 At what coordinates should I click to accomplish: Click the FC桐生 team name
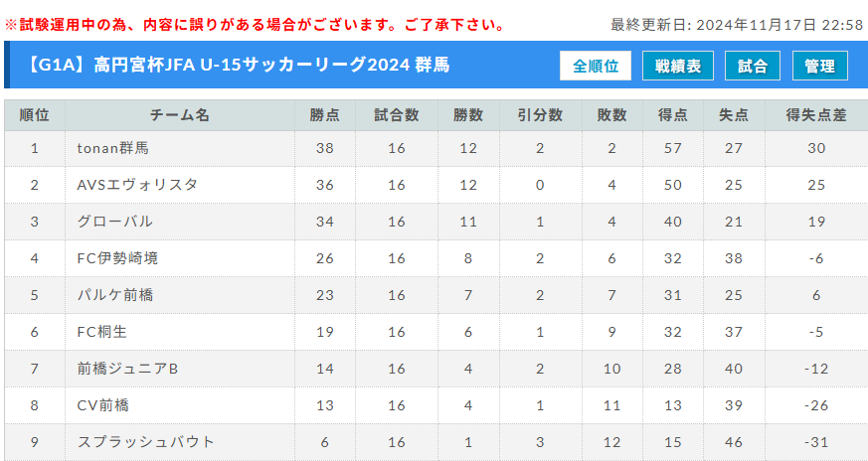tap(101, 332)
